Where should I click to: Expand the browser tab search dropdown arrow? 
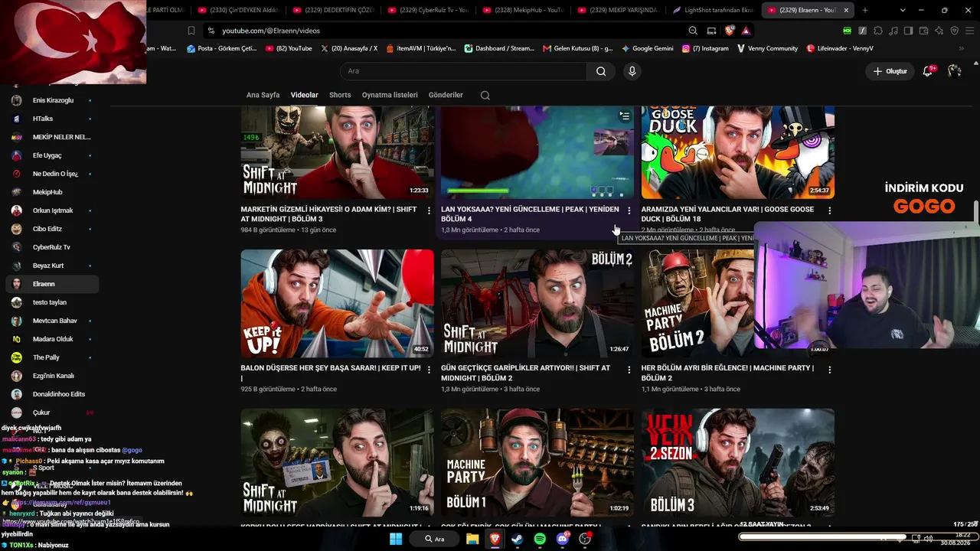point(903,10)
